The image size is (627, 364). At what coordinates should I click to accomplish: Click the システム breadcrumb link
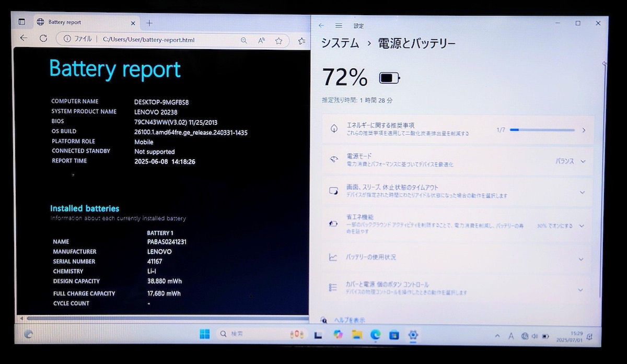[x=340, y=43]
